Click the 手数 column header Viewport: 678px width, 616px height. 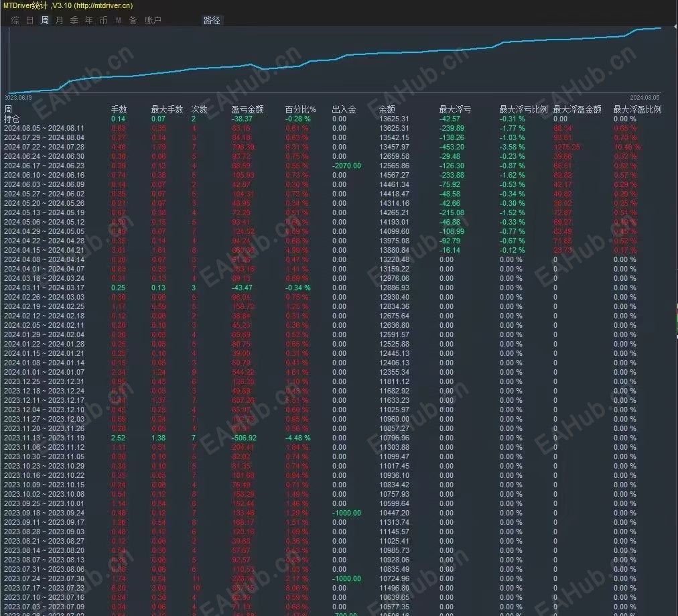click(119, 109)
